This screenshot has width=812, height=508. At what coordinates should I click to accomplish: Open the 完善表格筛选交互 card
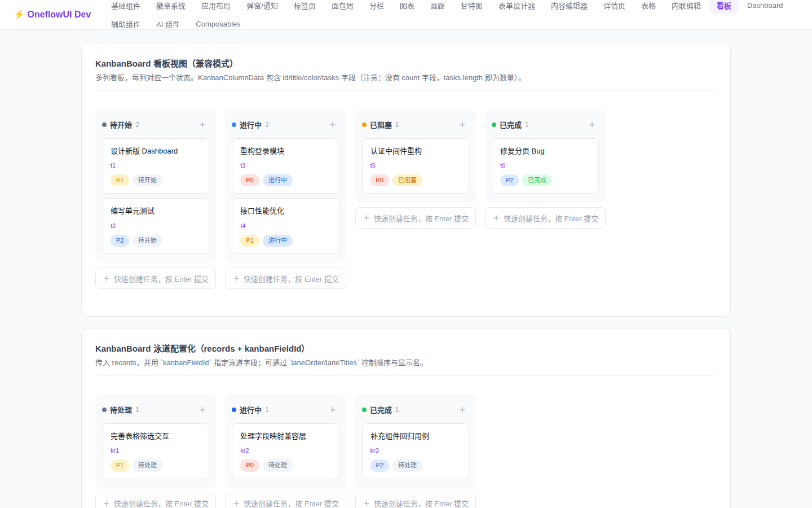(x=156, y=451)
